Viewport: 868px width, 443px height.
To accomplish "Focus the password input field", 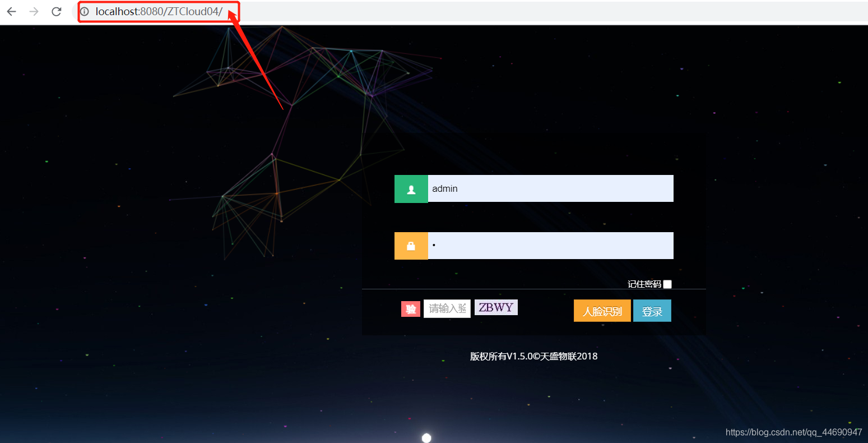I will pos(550,246).
